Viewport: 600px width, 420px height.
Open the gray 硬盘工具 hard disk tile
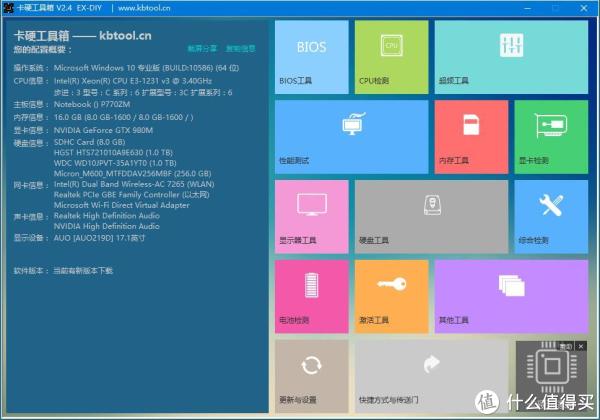point(432,217)
